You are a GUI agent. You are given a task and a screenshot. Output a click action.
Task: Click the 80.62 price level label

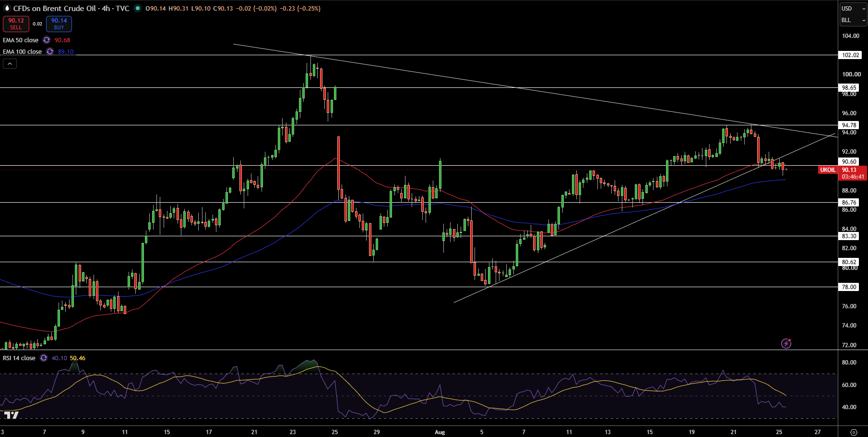pos(849,262)
